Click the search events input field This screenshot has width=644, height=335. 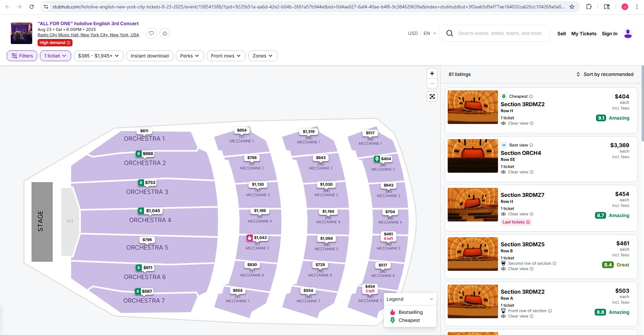tap(500, 33)
